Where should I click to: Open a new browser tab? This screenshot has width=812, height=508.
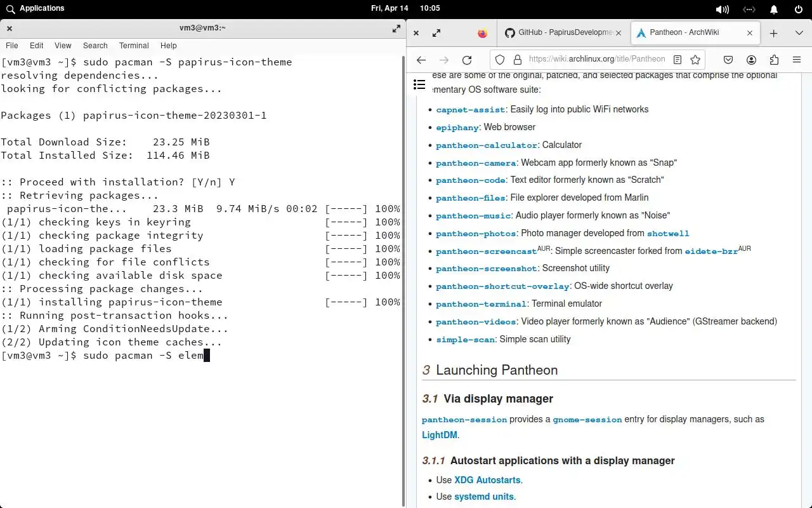coord(773,33)
